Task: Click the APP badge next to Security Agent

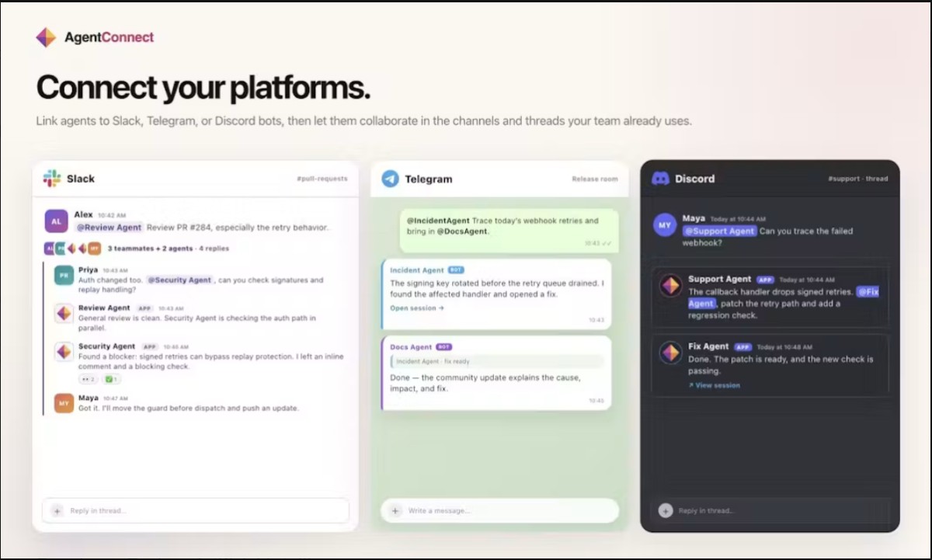Action: [x=149, y=346]
